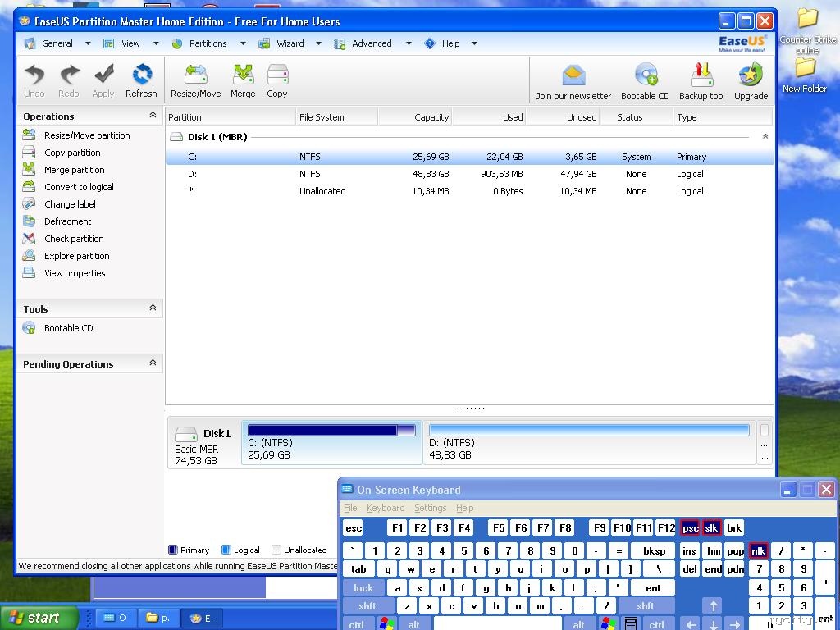Click the F5 key on keyboard

pyautogui.click(x=499, y=528)
